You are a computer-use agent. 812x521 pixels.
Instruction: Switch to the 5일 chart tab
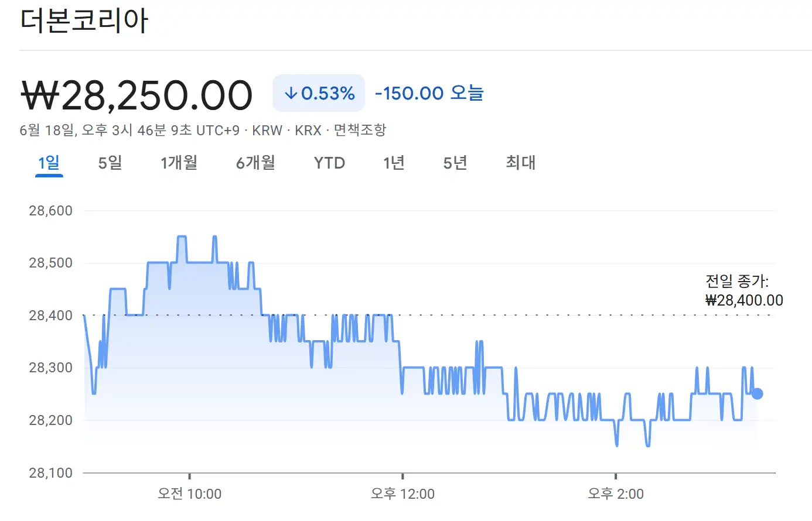[x=110, y=163]
